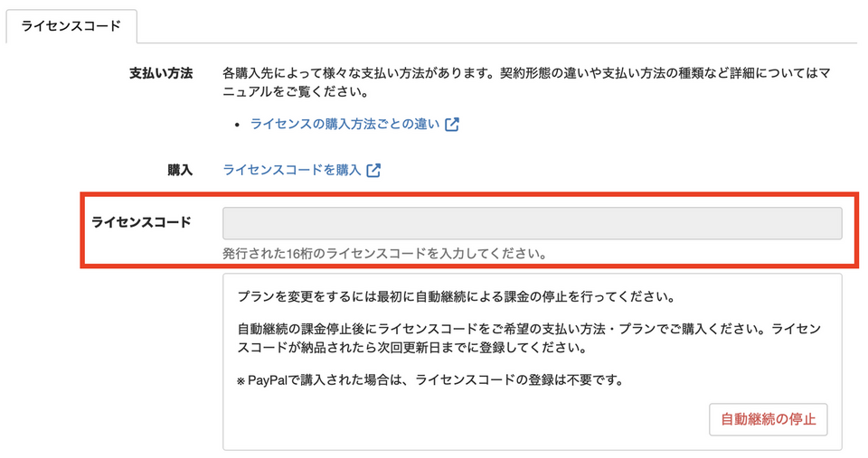Click the paragraph starting プランを変更をするには
This screenshot has height=458, width=868.
pos(457,297)
